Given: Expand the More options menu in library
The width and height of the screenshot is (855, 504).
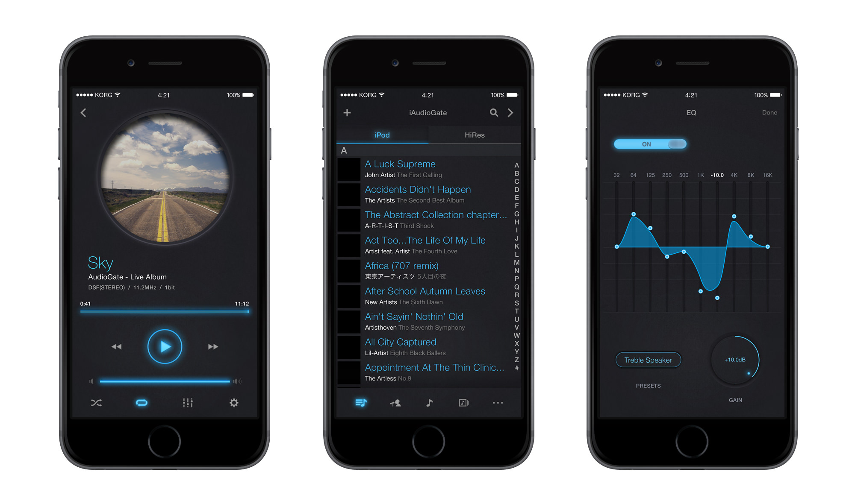Looking at the screenshot, I should point(500,403).
